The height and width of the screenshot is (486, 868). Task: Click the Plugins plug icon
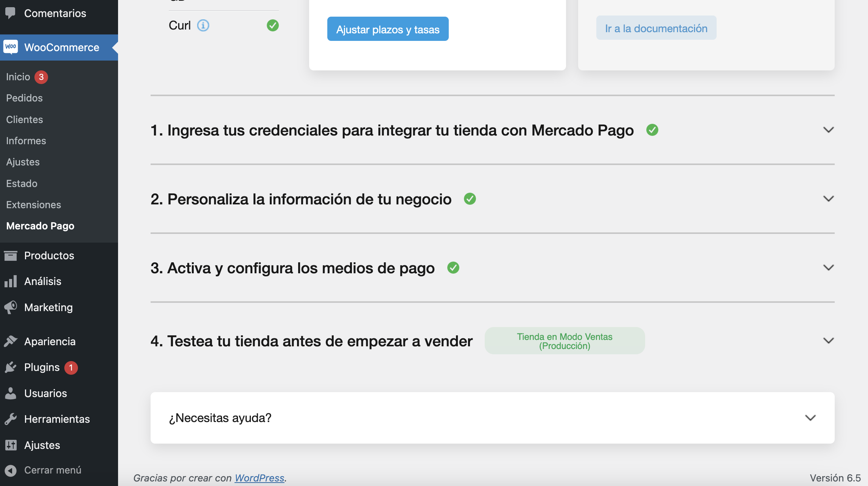[11, 367]
